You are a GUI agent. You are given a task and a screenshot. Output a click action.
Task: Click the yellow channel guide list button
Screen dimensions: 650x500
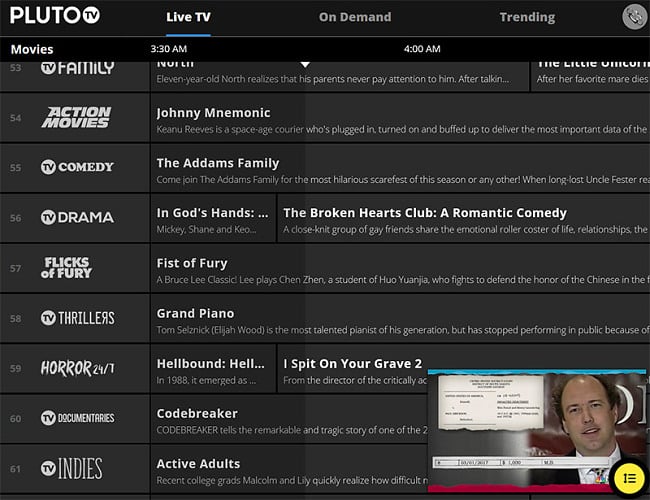coord(629,478)
